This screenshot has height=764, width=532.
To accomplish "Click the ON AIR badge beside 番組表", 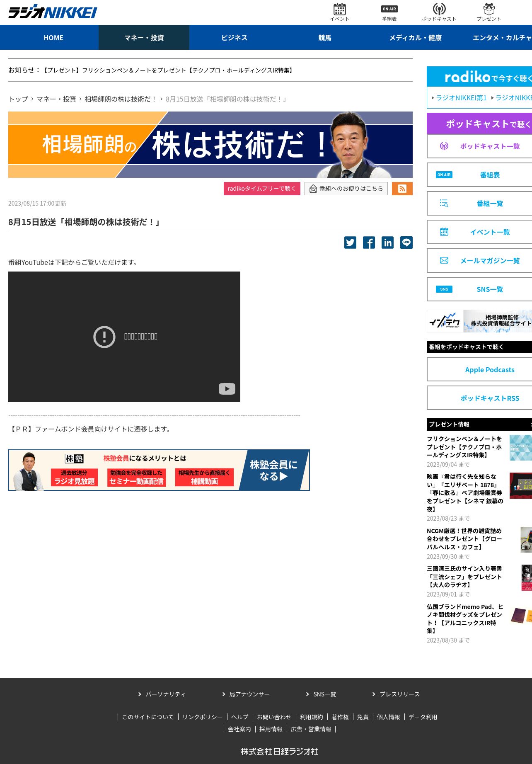I will coord(444,175).
